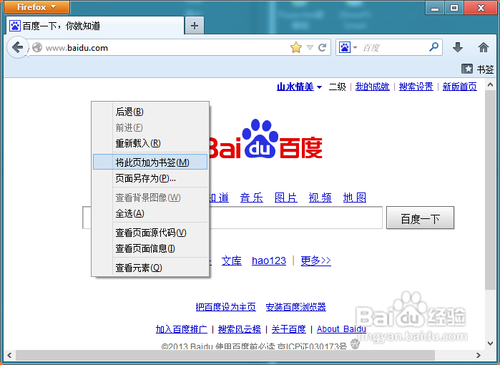This screenshot has width=500, height=365.
Task: Click the horizontal scrollbar right arrow
Action: tap(478, 355)
